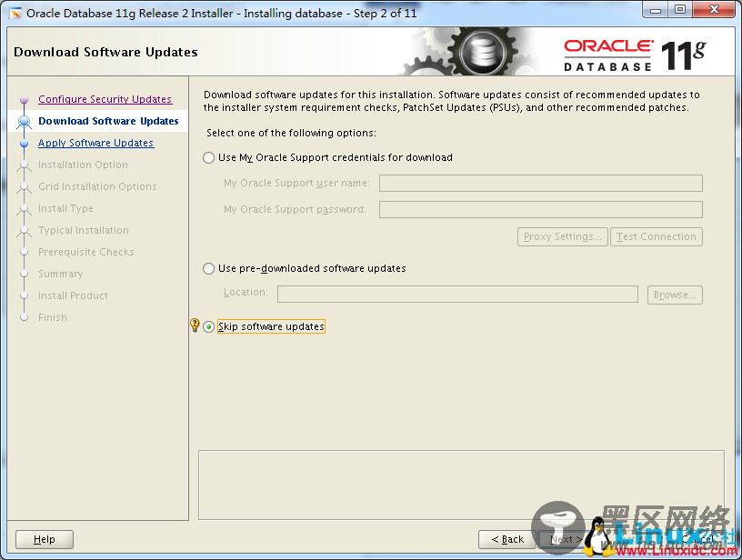
Task: Open Apply Software Updates step link
Action: (96, 143)
